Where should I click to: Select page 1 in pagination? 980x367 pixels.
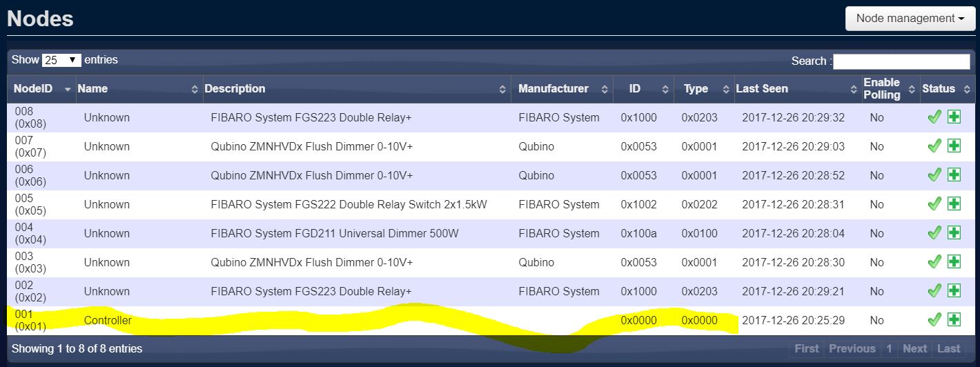tap(890, 349)
